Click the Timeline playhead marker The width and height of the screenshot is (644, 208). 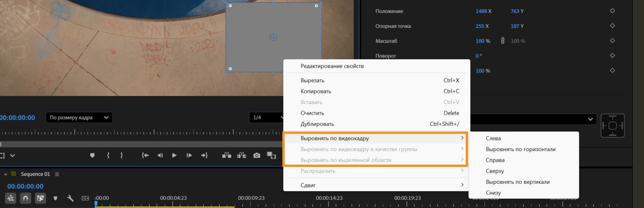point(96,203)
